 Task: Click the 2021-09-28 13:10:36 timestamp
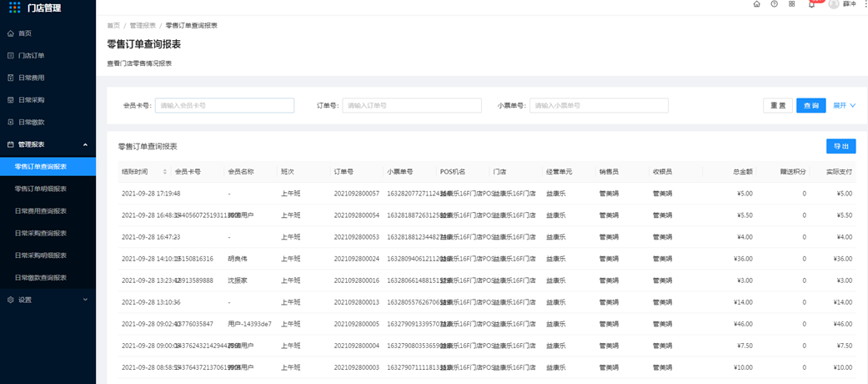pos(151,302)
